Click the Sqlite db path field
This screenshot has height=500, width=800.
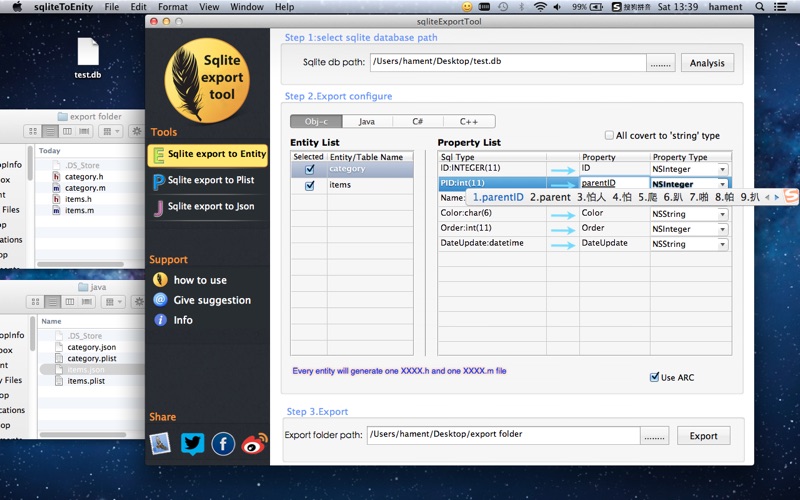pyautogui.click(x=508, y=62)
